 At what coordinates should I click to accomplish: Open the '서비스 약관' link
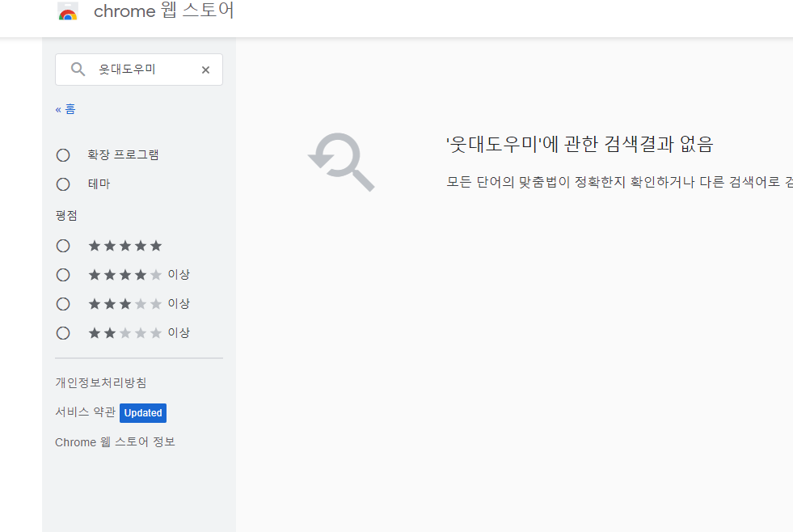tap(85, 412)
